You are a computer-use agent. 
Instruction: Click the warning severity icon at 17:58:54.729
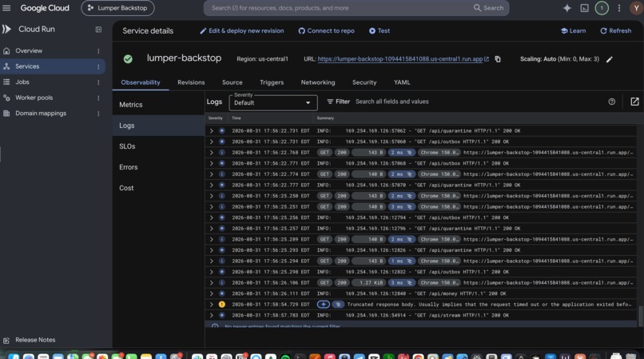coord(222,305)
